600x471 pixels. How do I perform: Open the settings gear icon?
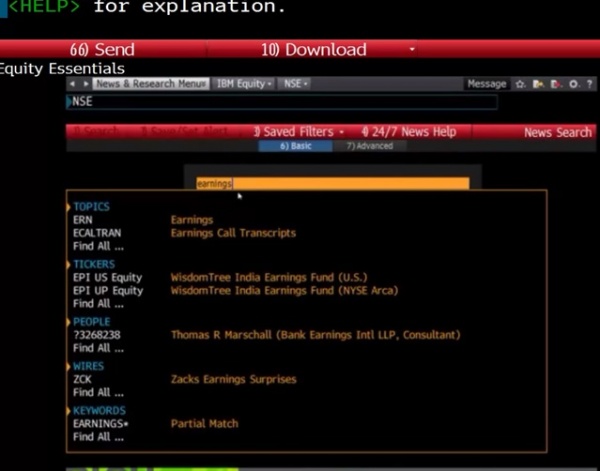coord(573,84)
